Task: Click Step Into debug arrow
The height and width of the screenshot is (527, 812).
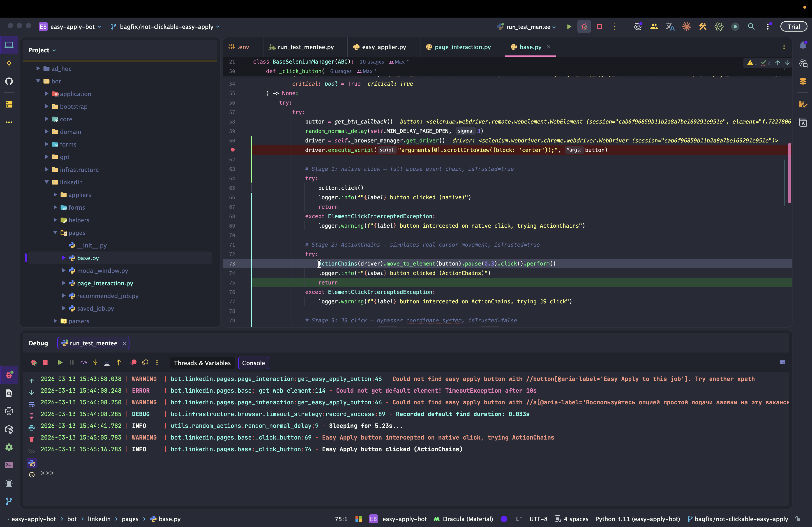Action: point(95,363)
